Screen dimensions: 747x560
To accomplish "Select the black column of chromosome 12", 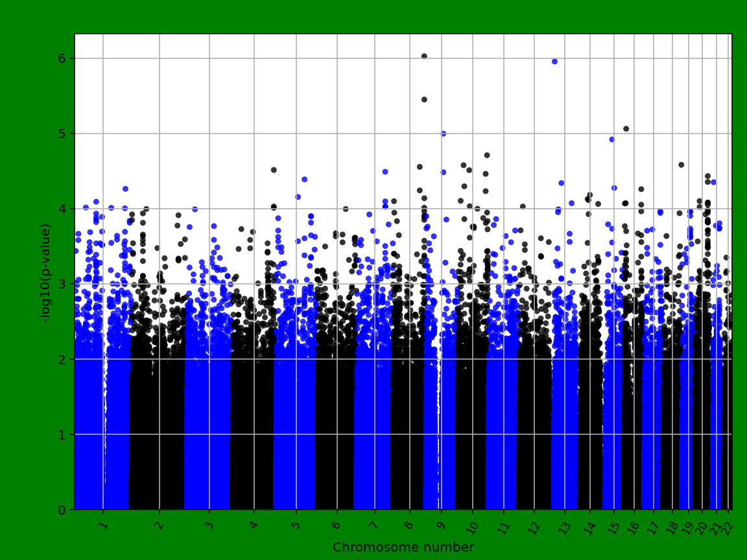I will click(533, 421).
